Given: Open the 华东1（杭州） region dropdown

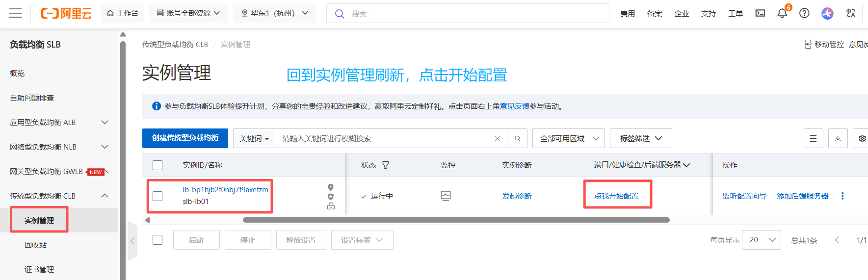Looking at the screenshot, I should [275, 13].
